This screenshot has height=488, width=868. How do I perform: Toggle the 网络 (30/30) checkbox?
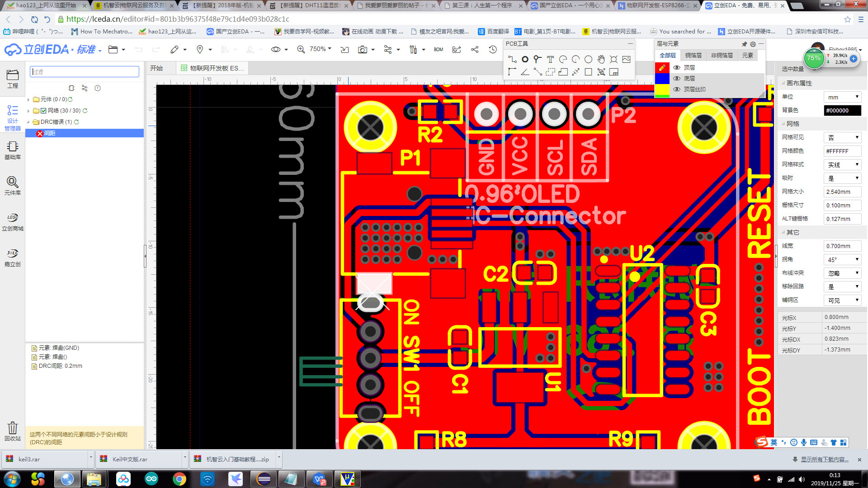[43, 111]
